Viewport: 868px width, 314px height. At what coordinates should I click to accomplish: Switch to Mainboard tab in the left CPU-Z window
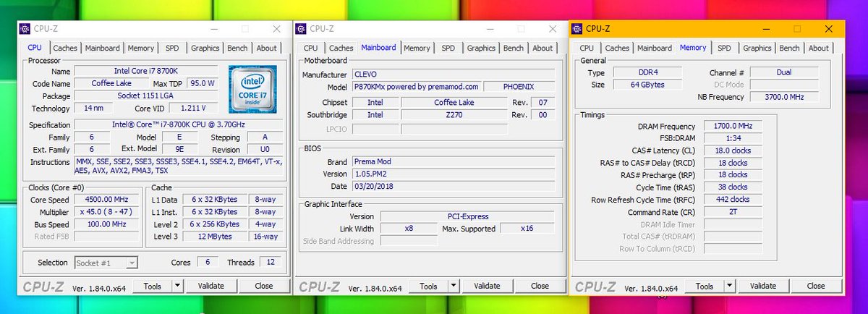[x=103, y=48]
